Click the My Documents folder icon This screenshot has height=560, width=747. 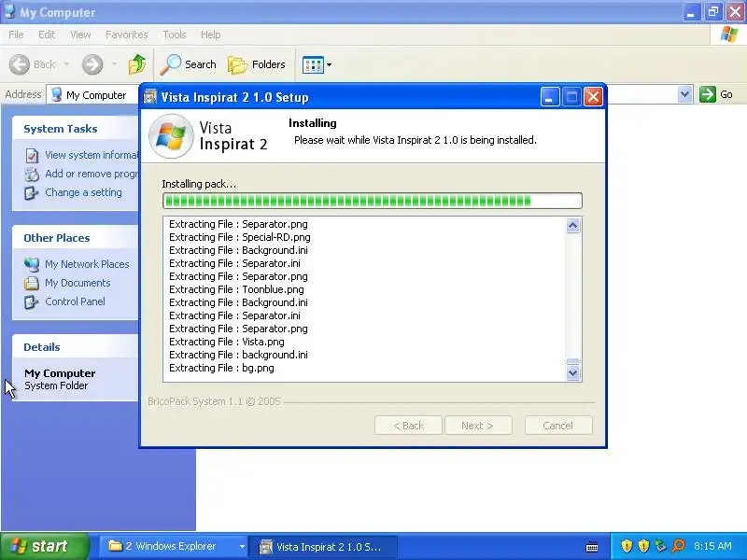pos(32,284)
